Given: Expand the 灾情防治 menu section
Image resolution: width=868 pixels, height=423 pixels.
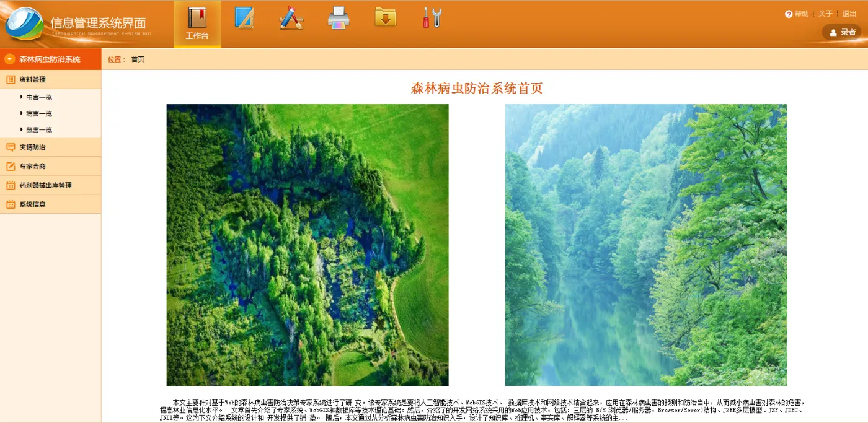Looking at the screenshot, I should coord(32,147).
